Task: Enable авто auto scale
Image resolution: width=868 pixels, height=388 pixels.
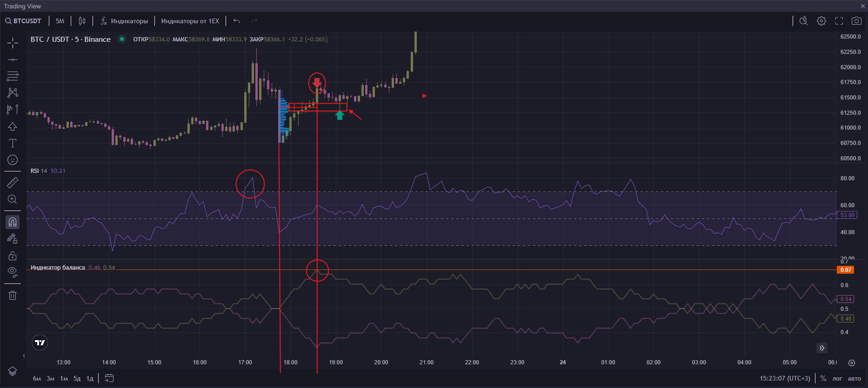Action: tap(854, 378)
